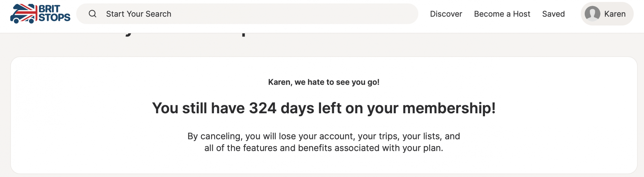Expand the Karen account menu
This screenshot has height=177, width=644.
[x=607, y=14]
